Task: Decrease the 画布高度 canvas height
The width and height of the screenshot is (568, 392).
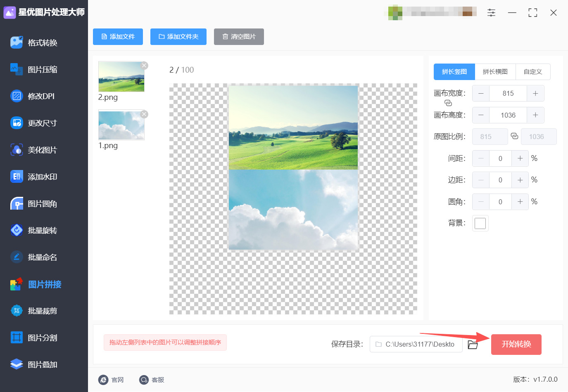Action: tap(481, 115)
